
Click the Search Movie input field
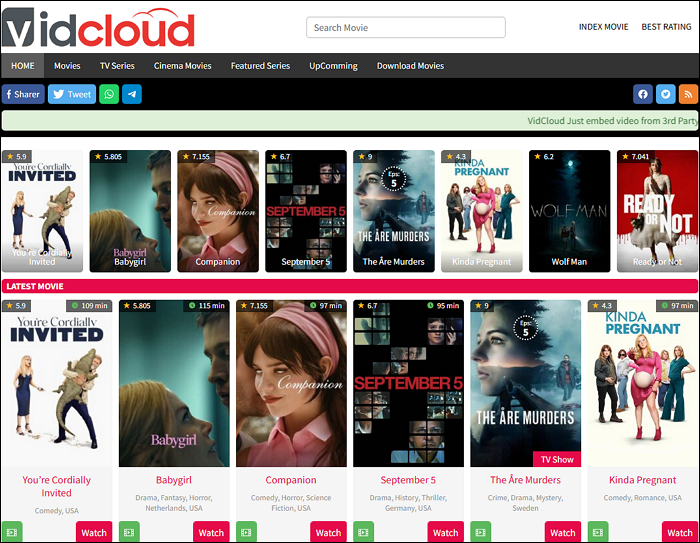coord(405,28)
